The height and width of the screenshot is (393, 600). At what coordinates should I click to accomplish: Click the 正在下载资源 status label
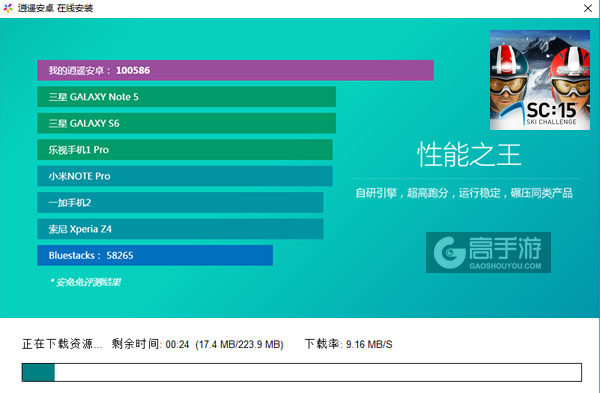62,344
